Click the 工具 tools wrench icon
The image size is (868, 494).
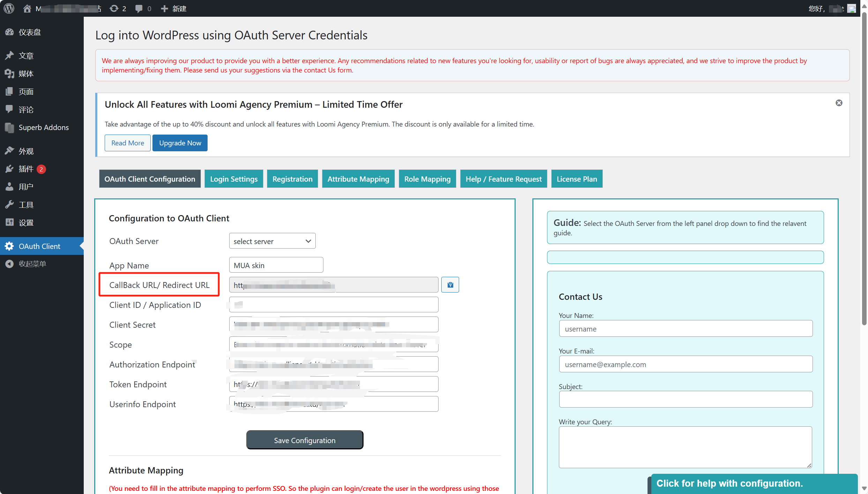(9, 205)
